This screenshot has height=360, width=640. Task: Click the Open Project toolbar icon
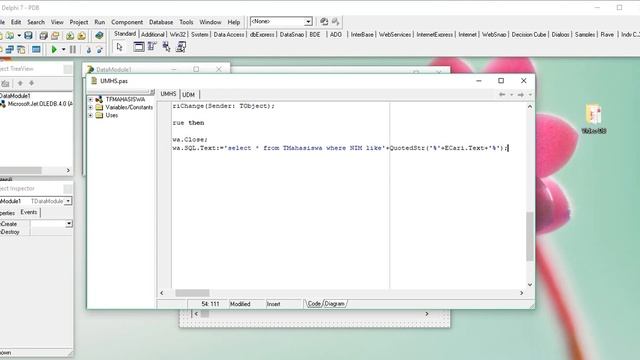click(x=55, y=36)
